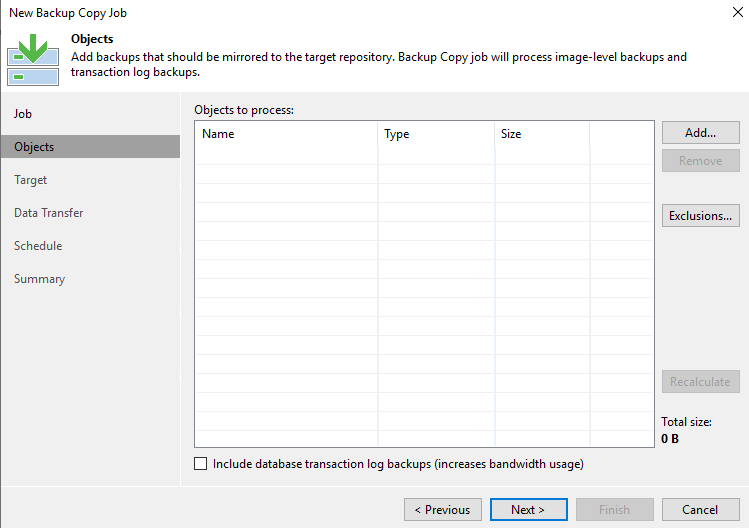
Task: Sort list by Type column
Action: [436, 134]
